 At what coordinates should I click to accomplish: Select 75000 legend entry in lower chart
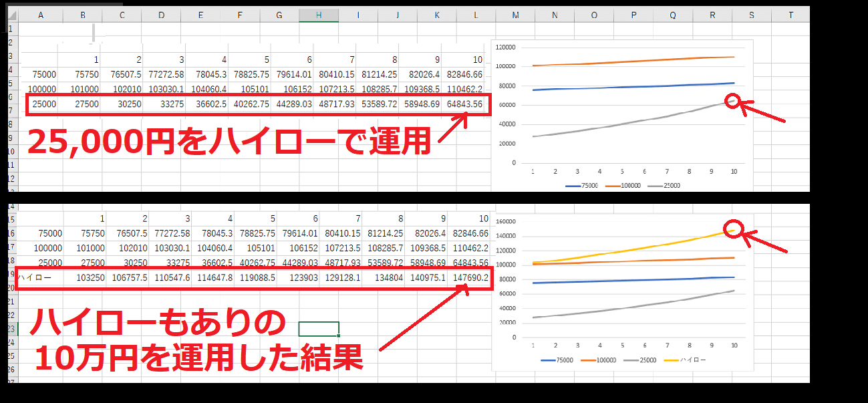pyautogui.click(x=559, y=360)
